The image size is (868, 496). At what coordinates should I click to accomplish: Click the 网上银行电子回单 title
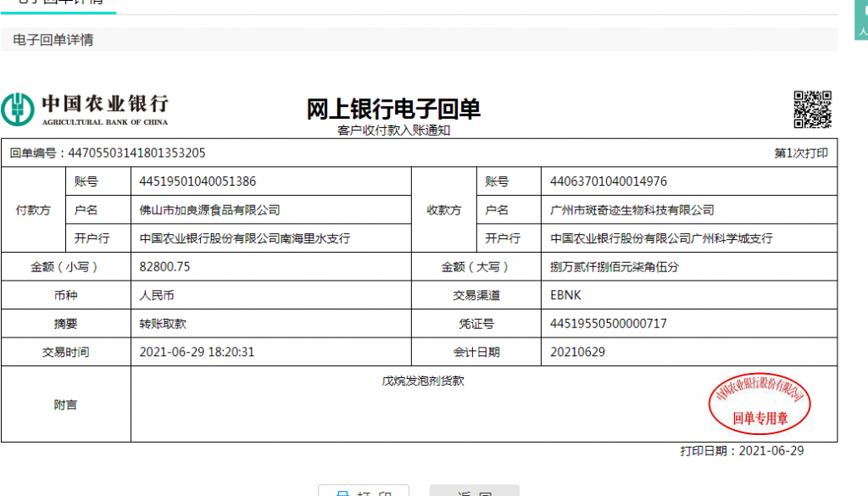pyautogui.click(x=393, y=109)
